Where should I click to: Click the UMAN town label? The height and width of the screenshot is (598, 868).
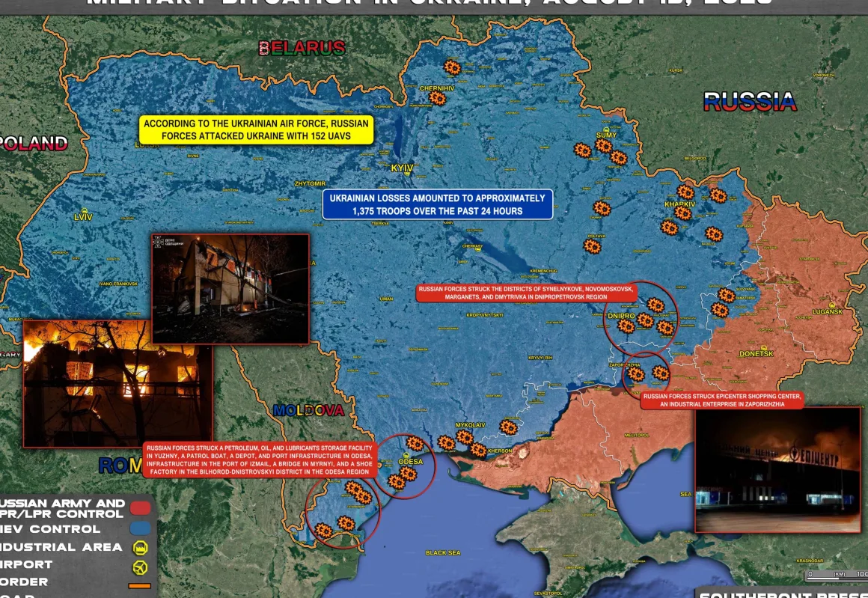point(386,299)
